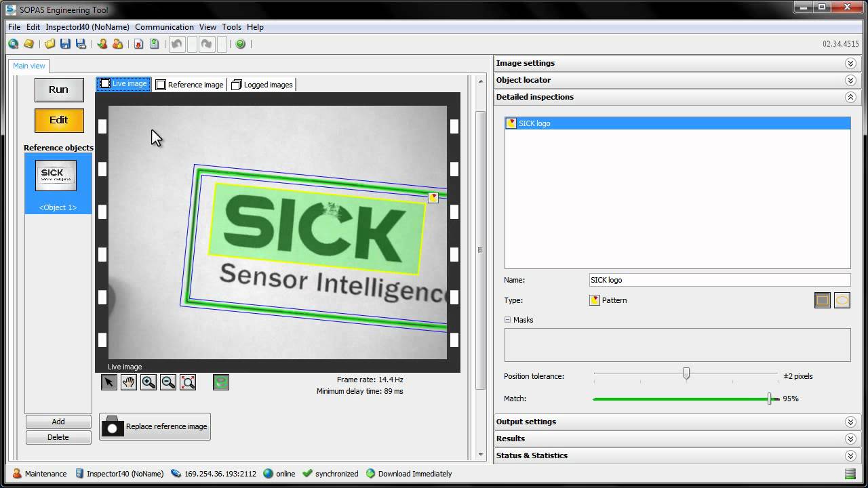Open the Tools menu
Image resolution: width=868 pixels, height=488 pixels.
(231, 27)
